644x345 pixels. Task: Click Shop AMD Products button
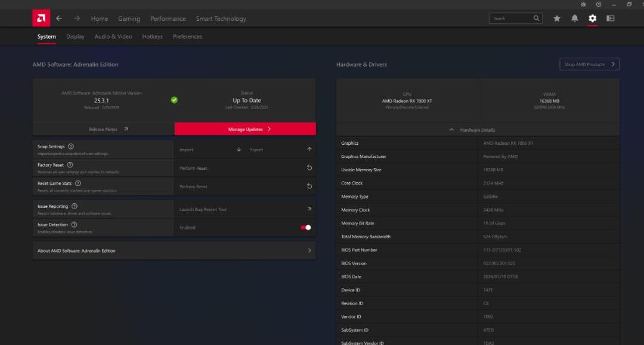(x=589, y=64)
